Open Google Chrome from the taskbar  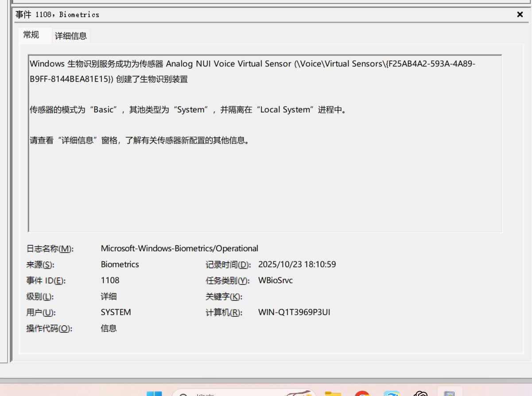pyautogui.click(x=362, y=394)
